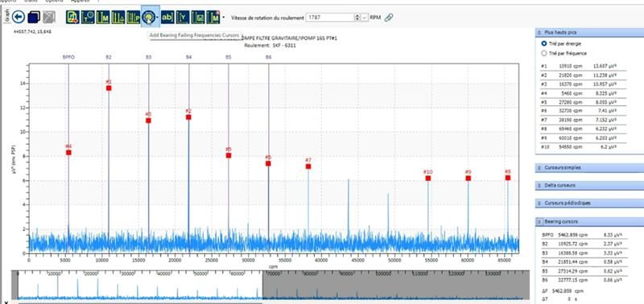644x304 pixels.
Task: Click the B2 cursor label above the graph
Action: pyautogui.click(x=109, y=57)
